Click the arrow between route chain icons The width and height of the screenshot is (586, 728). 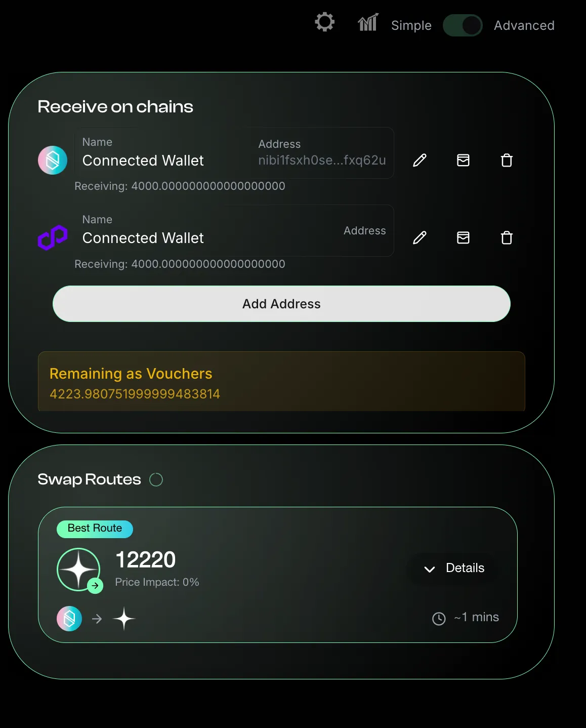97,619
